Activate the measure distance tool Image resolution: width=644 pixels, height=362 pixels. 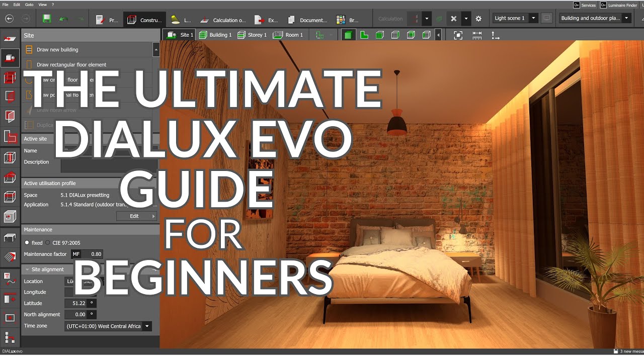[477, 35]
